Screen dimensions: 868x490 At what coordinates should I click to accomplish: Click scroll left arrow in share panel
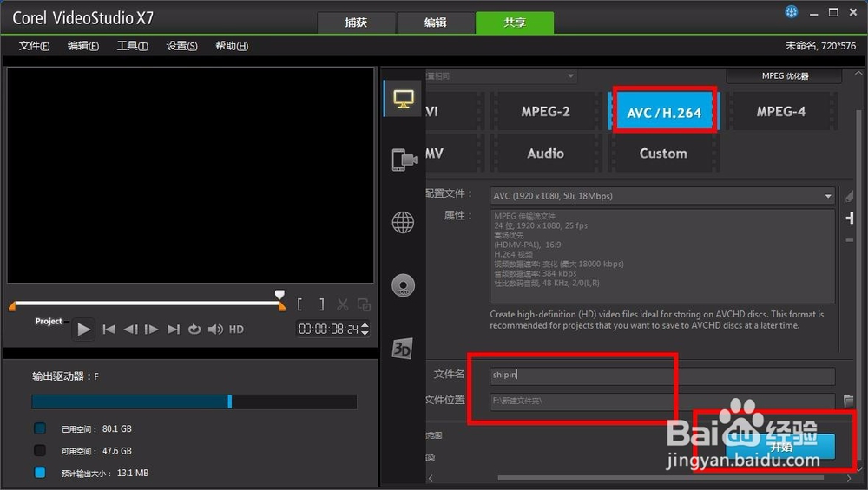[431, 479]
